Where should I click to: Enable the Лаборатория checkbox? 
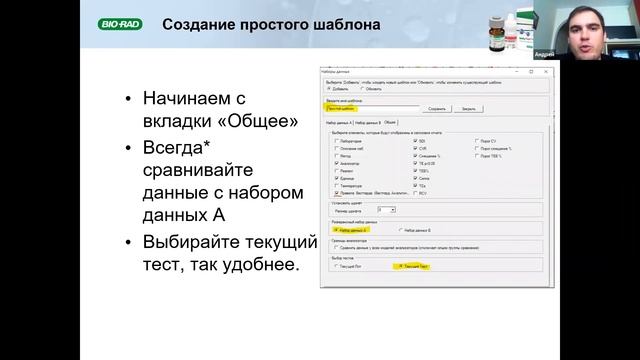click(x=337, y=141)
